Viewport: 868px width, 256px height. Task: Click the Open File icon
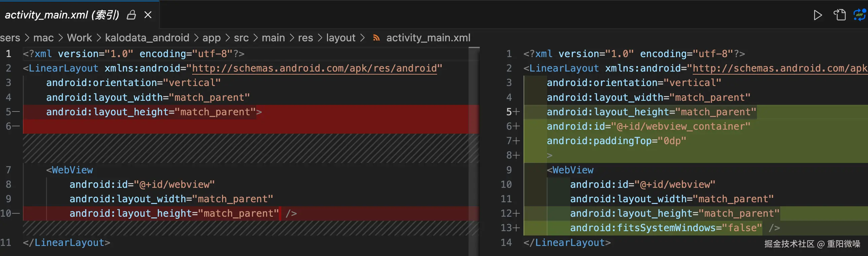click(839, 15)
